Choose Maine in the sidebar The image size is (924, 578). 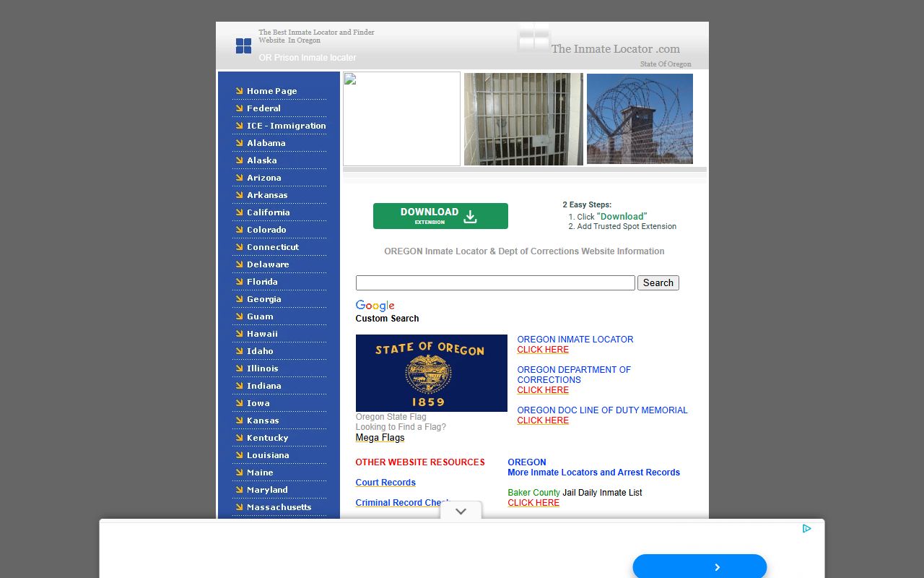click(x=260, y=473)
